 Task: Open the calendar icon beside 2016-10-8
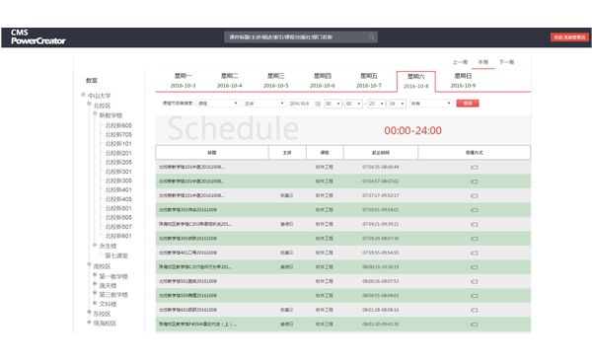(318, 104)
